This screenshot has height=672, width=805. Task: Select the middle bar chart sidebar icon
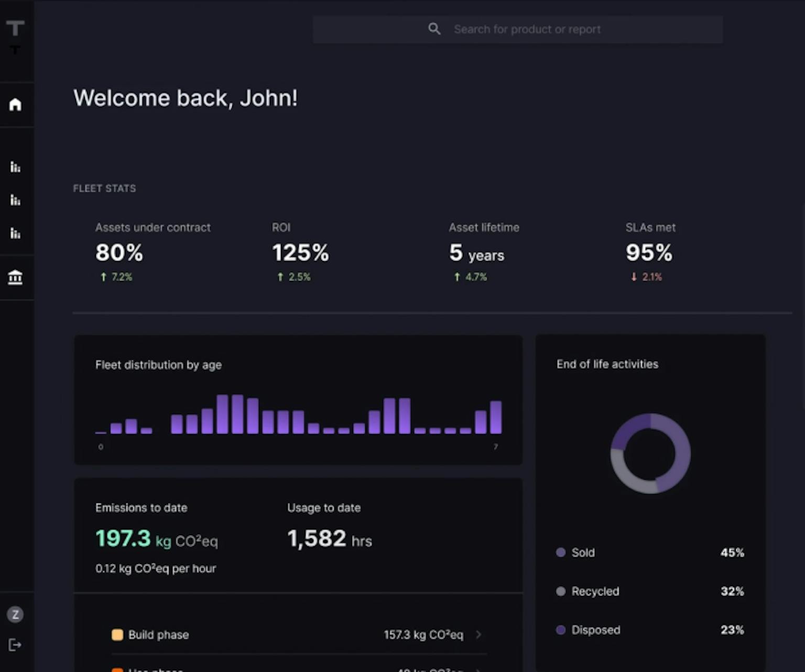click(x=15, y=200)
